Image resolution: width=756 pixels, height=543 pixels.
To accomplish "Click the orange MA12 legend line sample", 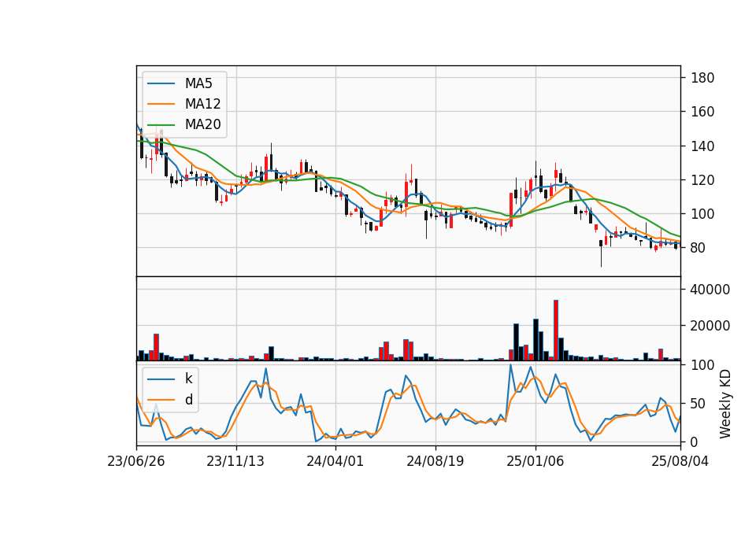I will (x=161, y=104).
